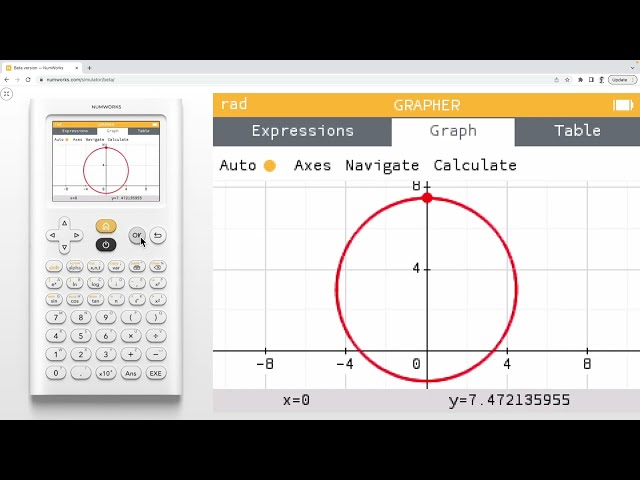Click the right parenthesis key
The image size is (640, 480).
pos(156,317)
